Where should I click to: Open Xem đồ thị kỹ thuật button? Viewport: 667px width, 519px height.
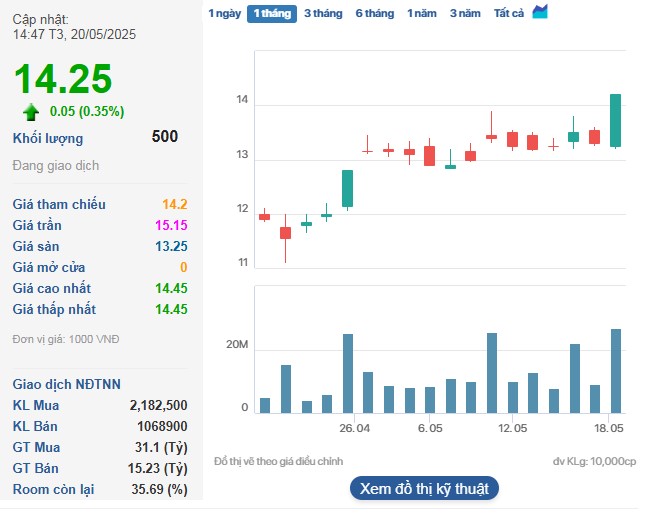click(x=424, y=488)
